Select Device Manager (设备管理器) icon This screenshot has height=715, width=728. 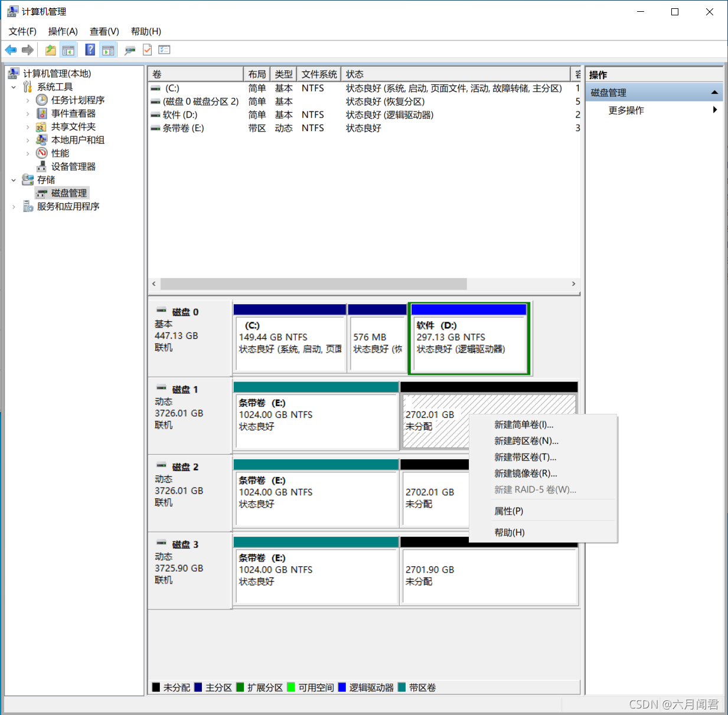pyautogui.click(x=41, y=166)
